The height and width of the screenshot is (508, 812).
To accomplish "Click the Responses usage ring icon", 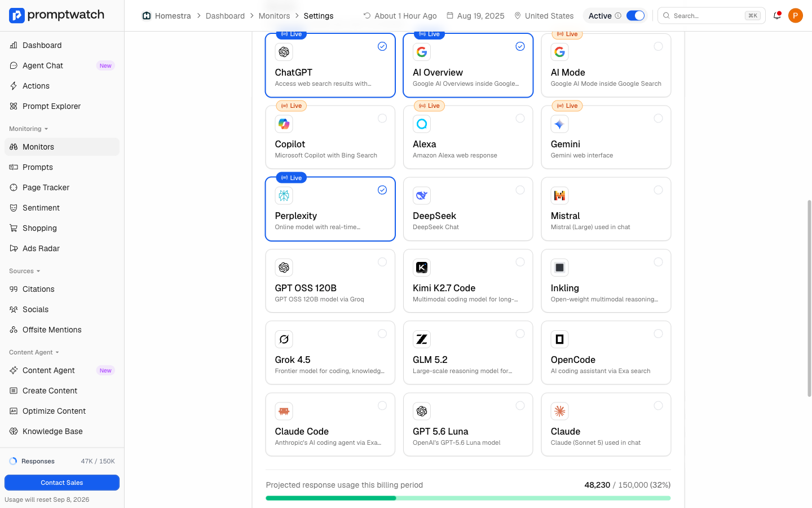I will coord(13,461).
